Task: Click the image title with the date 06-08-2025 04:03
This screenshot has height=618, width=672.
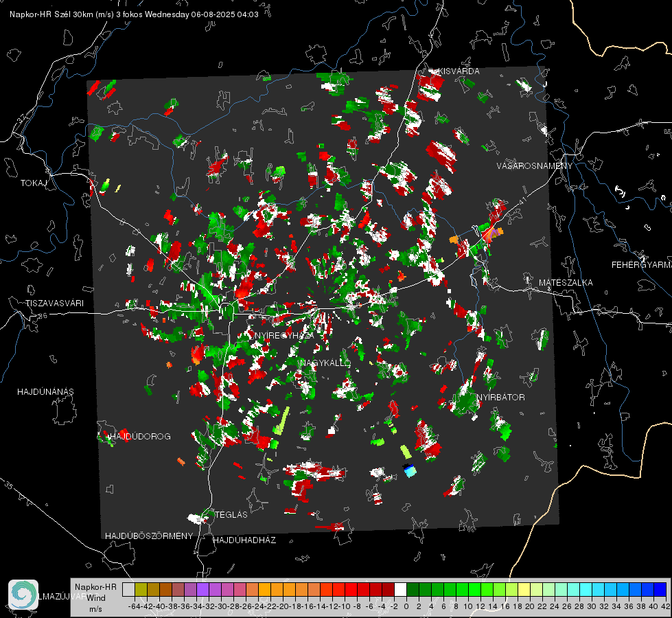Action: pyautogui.click(x=134, y=14)
